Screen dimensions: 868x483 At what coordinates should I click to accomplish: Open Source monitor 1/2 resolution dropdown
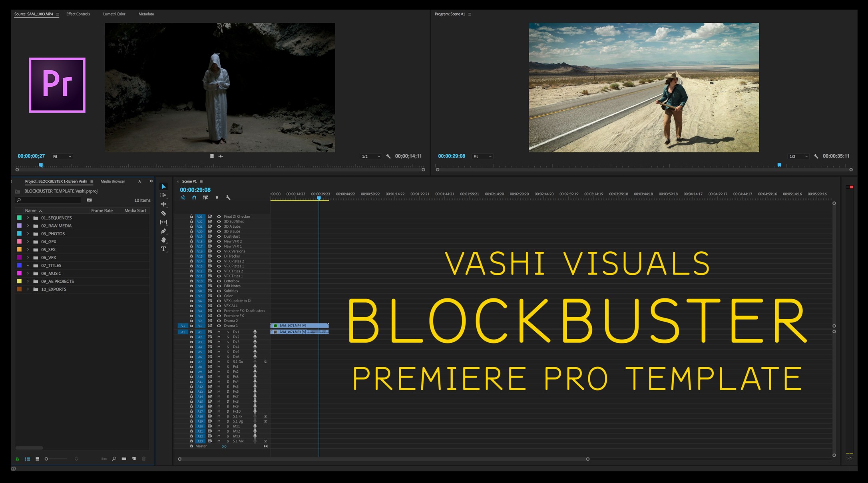[x=371, y=157]
